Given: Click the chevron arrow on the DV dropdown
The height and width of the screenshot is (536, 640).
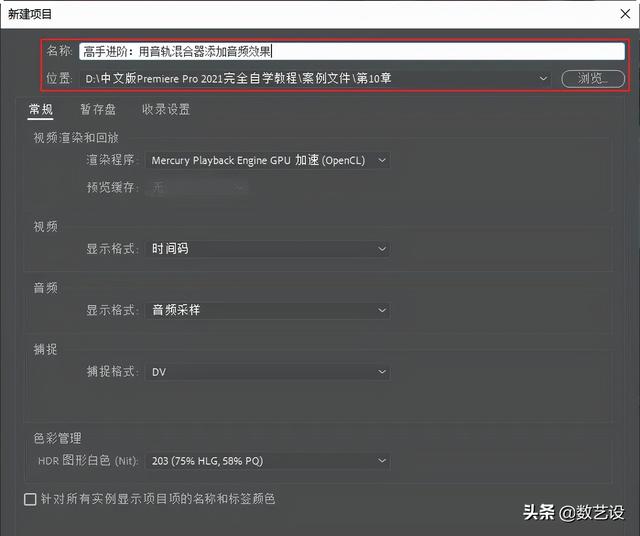Looking at the screenshot, I should pos(382,372).
